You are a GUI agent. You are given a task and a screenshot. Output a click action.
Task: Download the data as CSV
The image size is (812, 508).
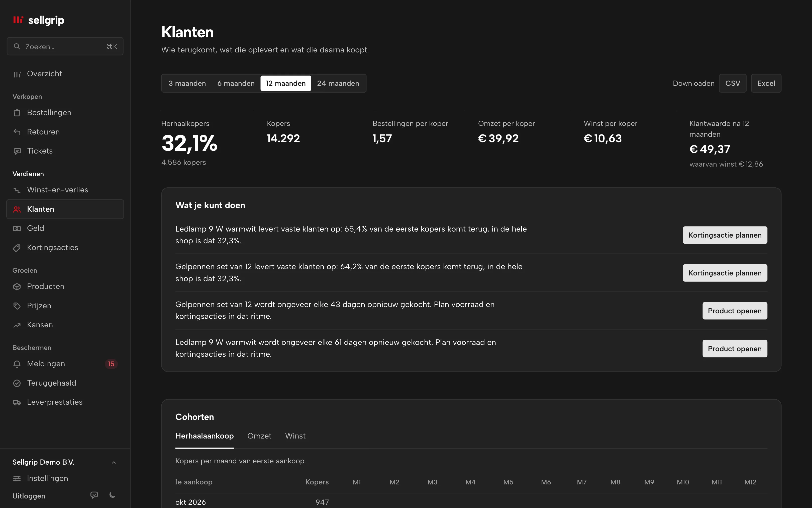click(x=733, y=83)
